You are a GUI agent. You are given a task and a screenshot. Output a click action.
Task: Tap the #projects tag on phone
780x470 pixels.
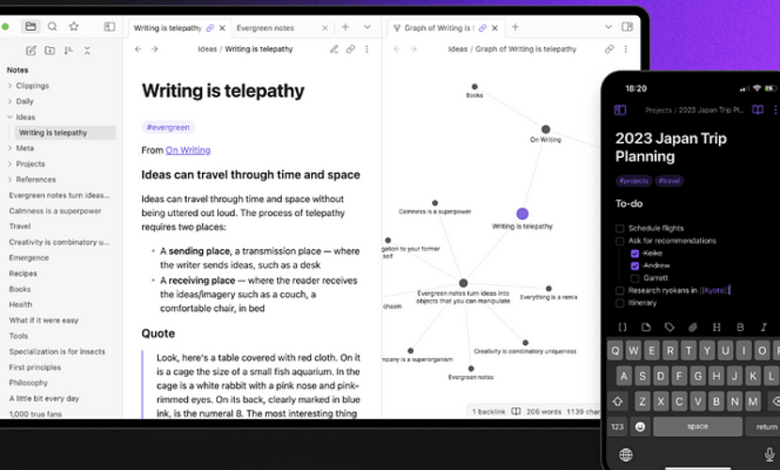click(x=634, y=181)
